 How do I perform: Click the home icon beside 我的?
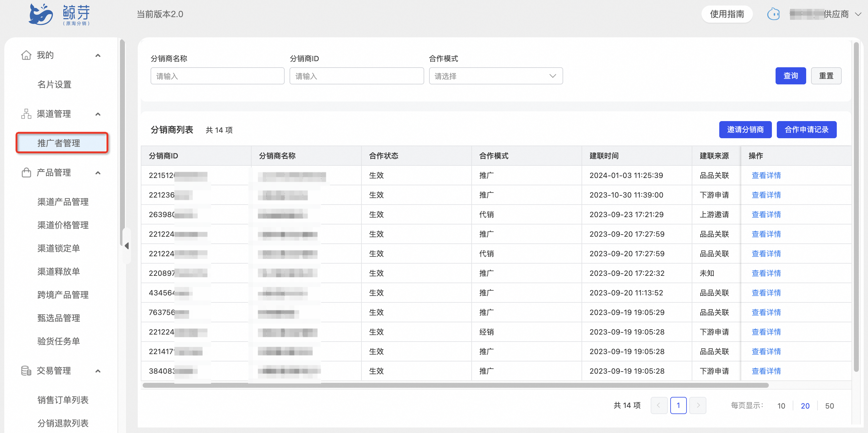click(26, 55)
